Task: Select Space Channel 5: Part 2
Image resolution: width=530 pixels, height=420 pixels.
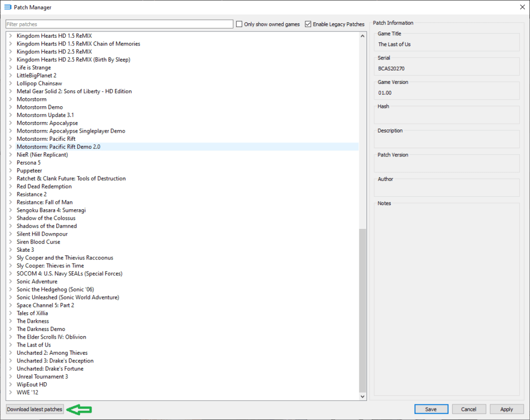Action: click(x=46, y=305)
